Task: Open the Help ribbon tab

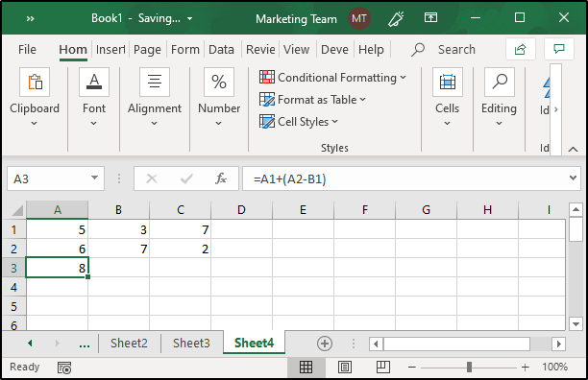Action: [x=371, y=49]
